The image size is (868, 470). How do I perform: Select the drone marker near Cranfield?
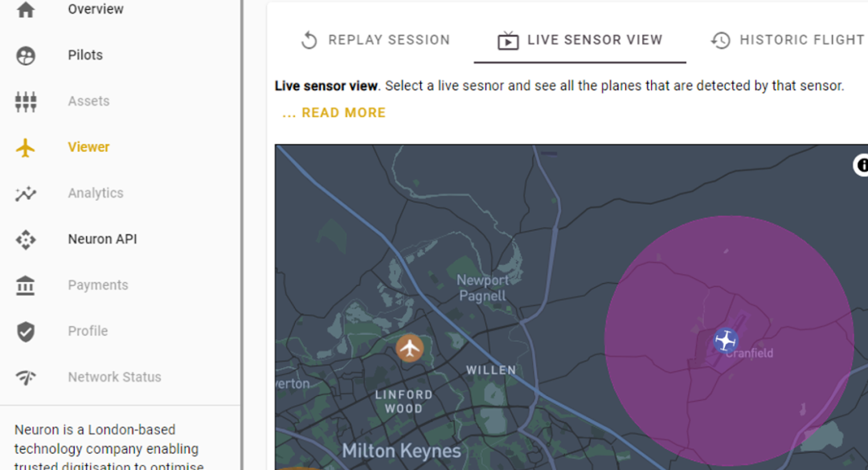coord(726,340)
